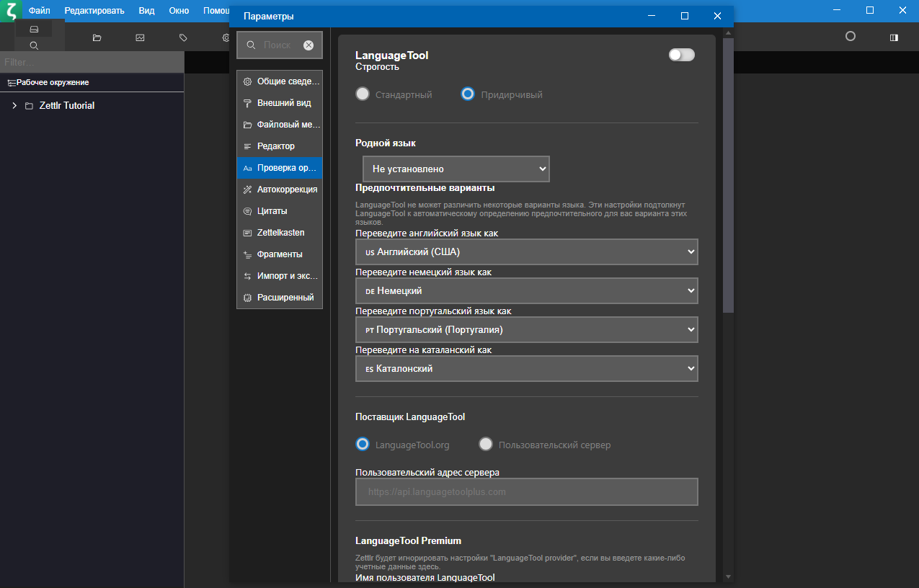
Task: Switch to Фрагменты settings tab
Action: [280, 254]
